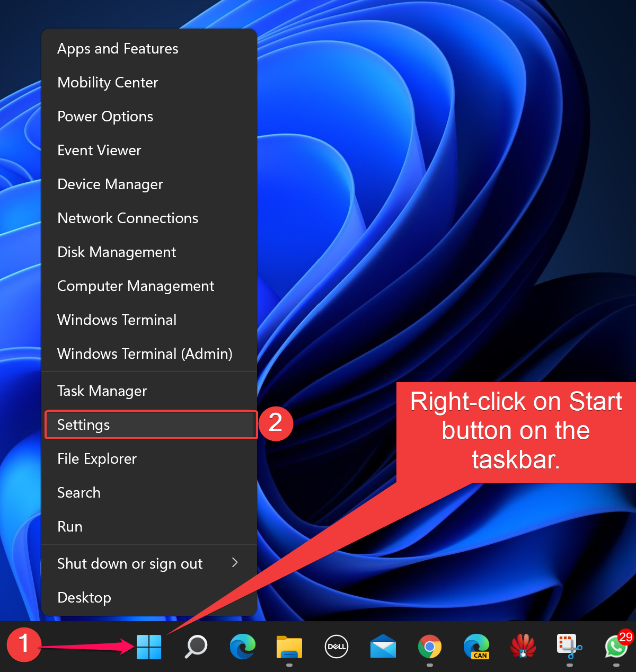Open Task Manager from menu
Screen dimensions: 636x672
coord(149,391)
